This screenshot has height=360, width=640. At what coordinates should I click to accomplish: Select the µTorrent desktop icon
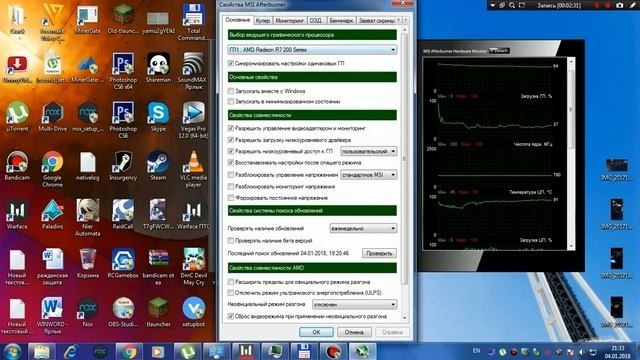click(x=17, y=117)
